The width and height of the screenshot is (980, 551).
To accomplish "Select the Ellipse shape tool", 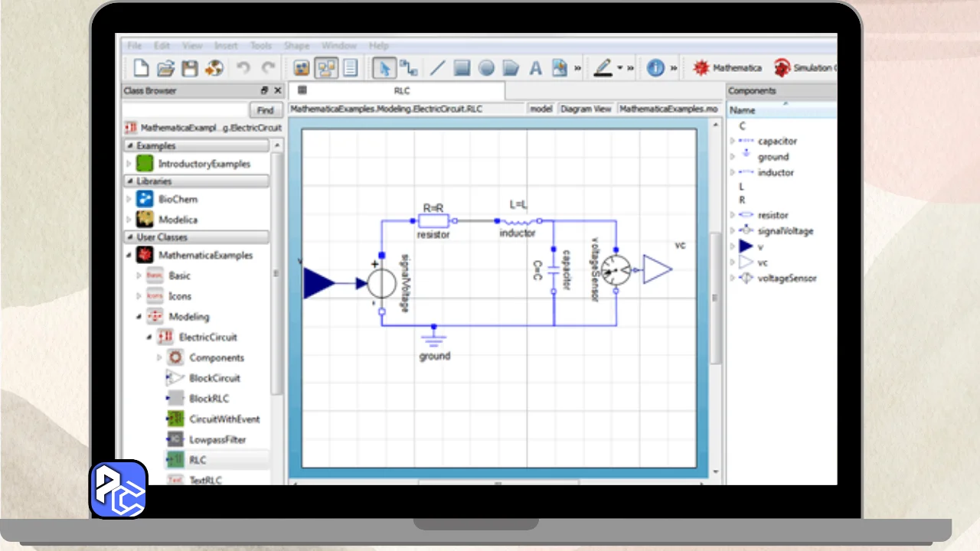I will pyautogui.click(x=486, y=68).
